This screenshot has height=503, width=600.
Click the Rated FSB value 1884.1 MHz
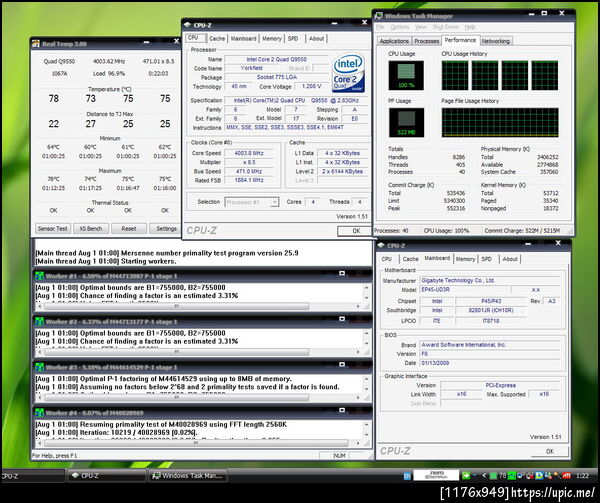[x=249, y=180]
